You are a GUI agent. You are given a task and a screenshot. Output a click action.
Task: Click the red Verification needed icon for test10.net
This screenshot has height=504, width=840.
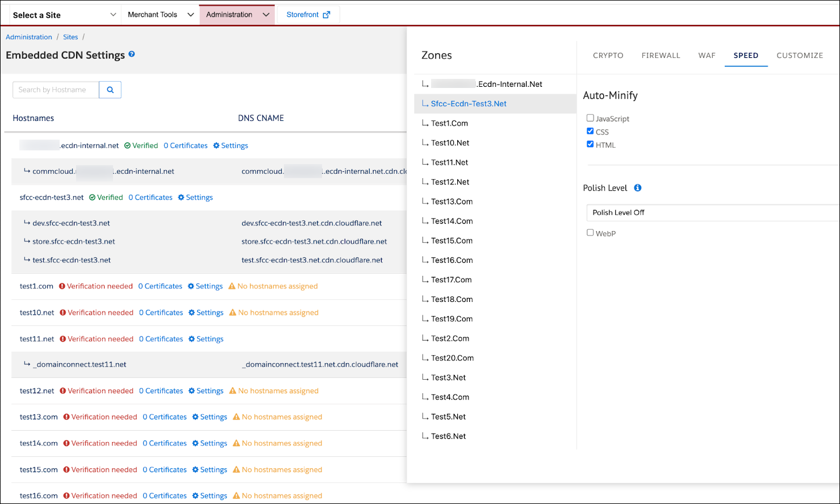click(x=62, y=312)
